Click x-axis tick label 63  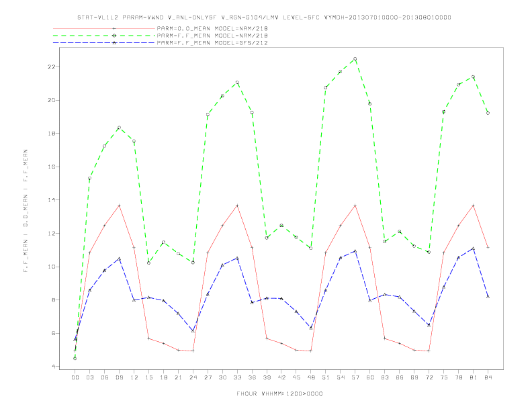[x=385, y=377]
